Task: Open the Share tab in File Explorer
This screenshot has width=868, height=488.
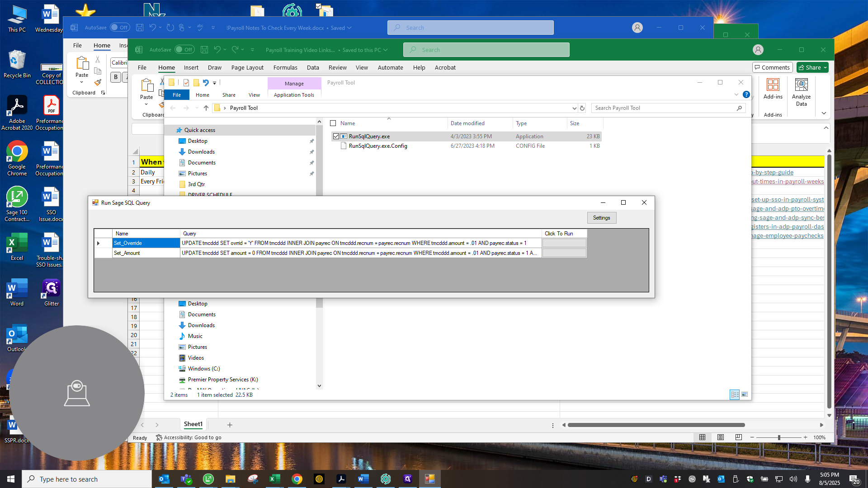Action: [x=229, y=95]
